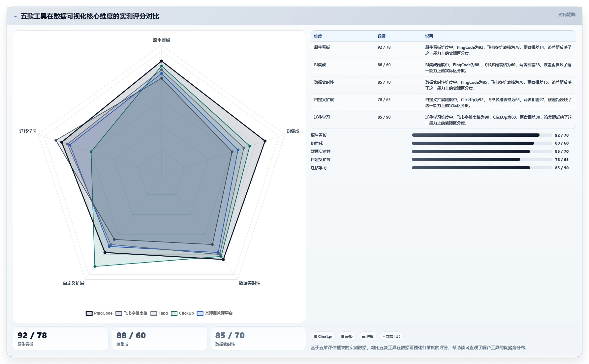Select the 迁移学习 table row name
The image size is (589, 364).
coord(322,117)
